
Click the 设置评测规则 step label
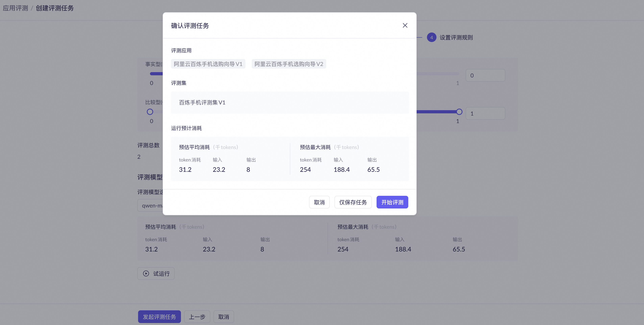(x=456, y=37)
